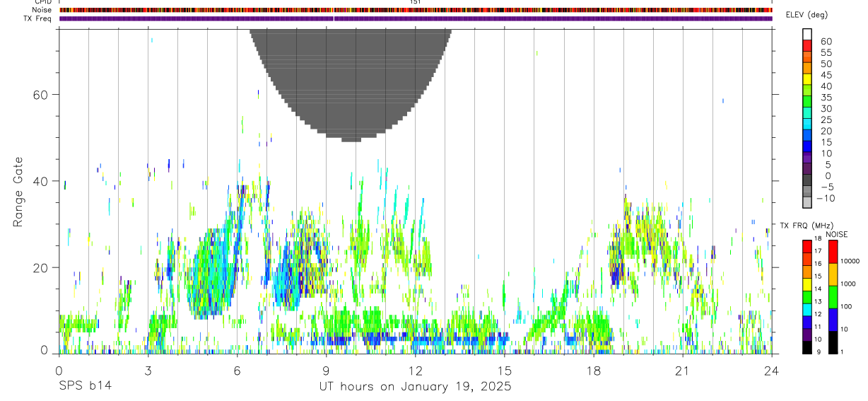Click the green 13–14 TX FRQ swatch
This screenshot has height=401, width=868.
tap(807, 297)
